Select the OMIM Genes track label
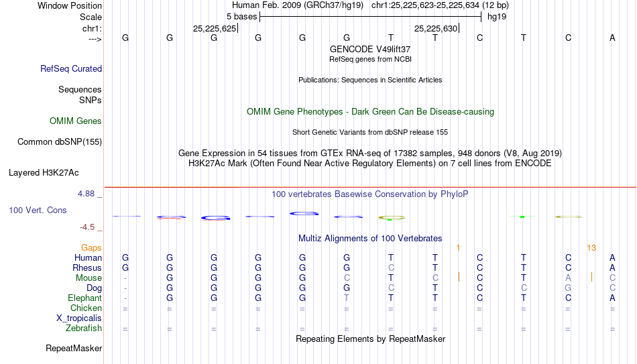637x364 pixels. click(76, 121)
